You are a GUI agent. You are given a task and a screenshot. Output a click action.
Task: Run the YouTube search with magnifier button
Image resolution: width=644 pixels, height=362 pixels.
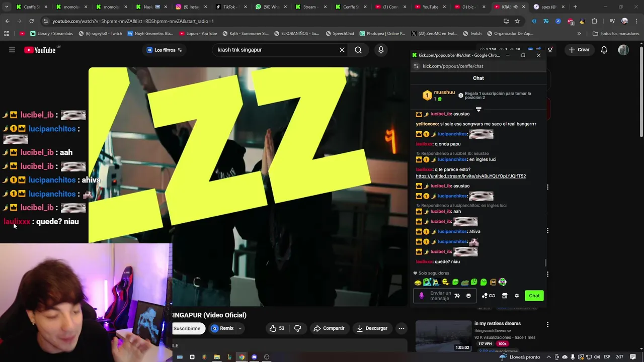coord(358,50)
